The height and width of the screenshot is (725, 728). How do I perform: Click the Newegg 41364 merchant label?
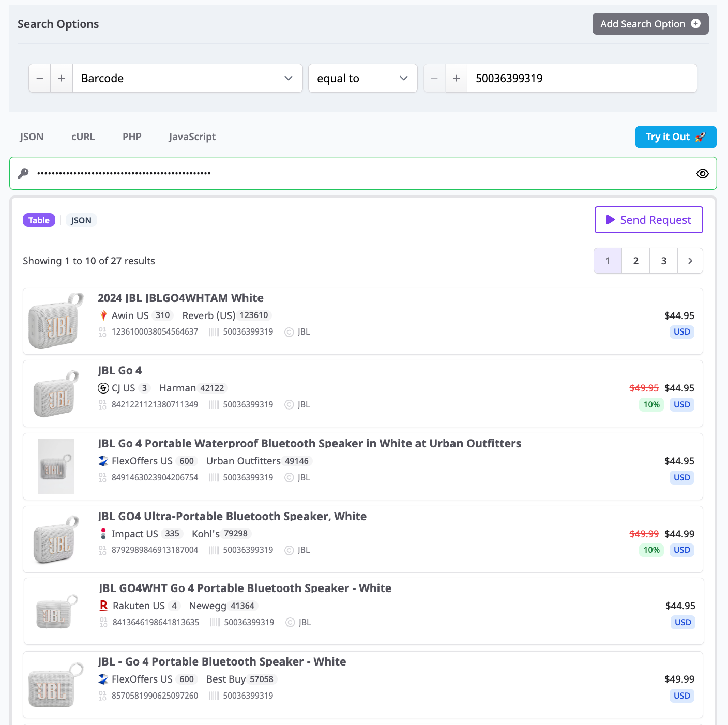click(223, 606)
